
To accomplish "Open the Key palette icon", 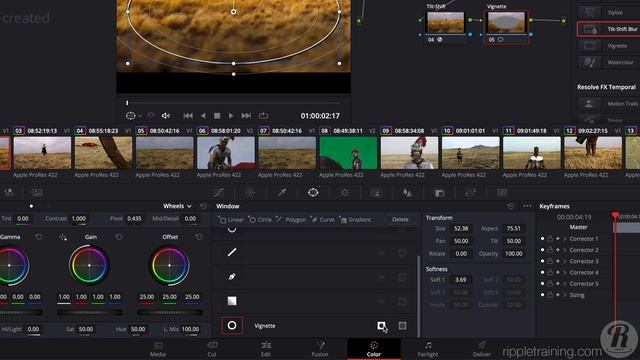I will point(439,192).
